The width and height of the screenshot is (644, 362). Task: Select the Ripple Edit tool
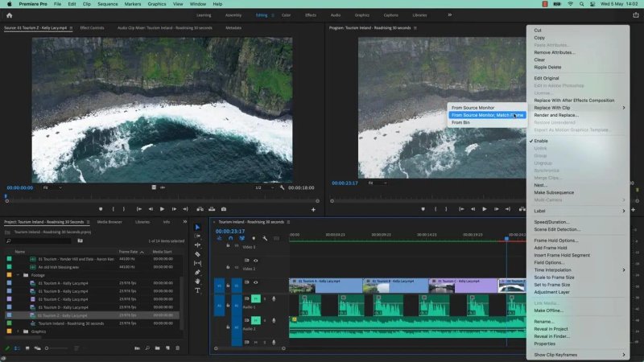(x=197, y=245)
